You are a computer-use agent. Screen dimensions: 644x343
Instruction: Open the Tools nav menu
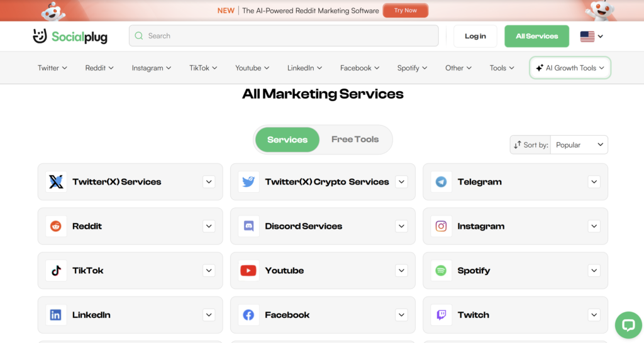coord(501,68)
